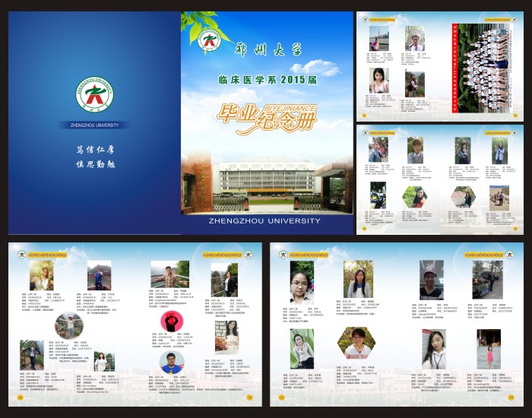532x418 pixels.
Task: Click the right header logo icon on the bottom-right page
Action: pyautogui.click(x=510, y=255)
